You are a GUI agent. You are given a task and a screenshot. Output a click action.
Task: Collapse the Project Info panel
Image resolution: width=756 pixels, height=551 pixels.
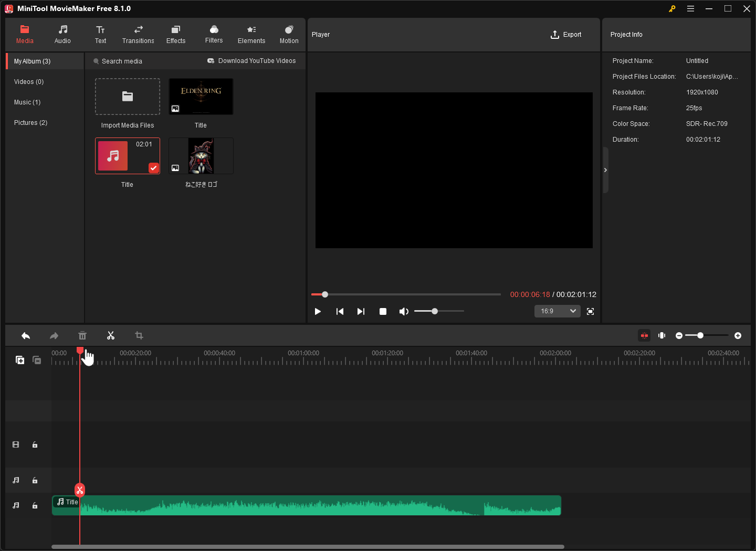[x=605, y=170]
